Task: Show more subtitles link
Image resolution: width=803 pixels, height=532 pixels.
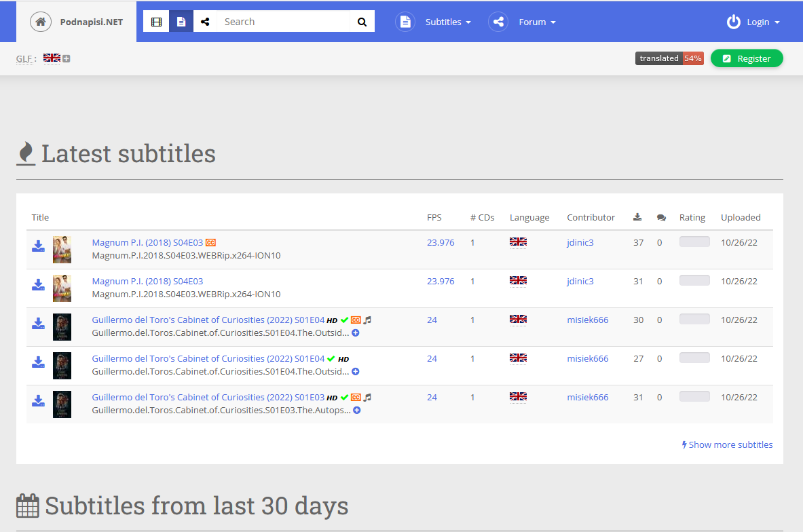Action: (x=727, y=444)
